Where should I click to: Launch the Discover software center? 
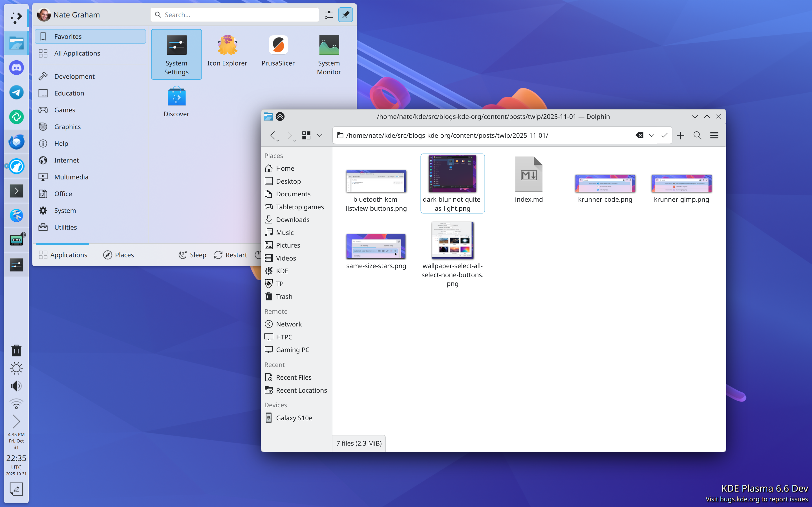click(x=176, y=101)
